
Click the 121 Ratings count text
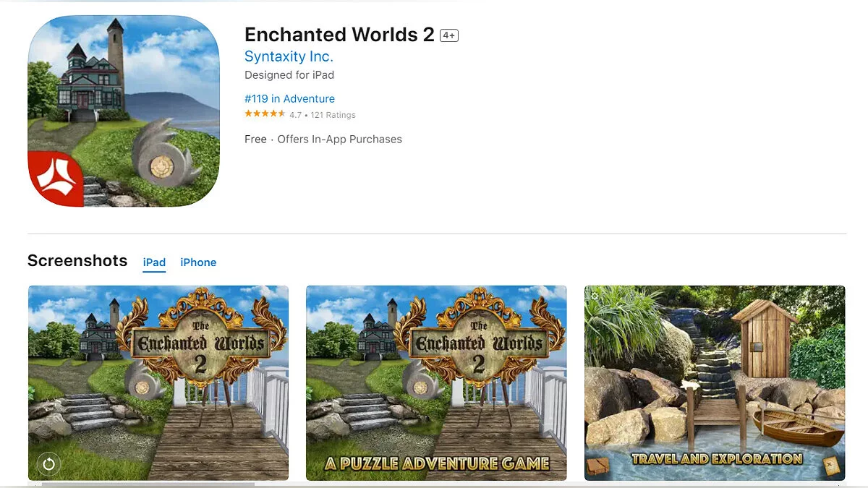[333, 115]
